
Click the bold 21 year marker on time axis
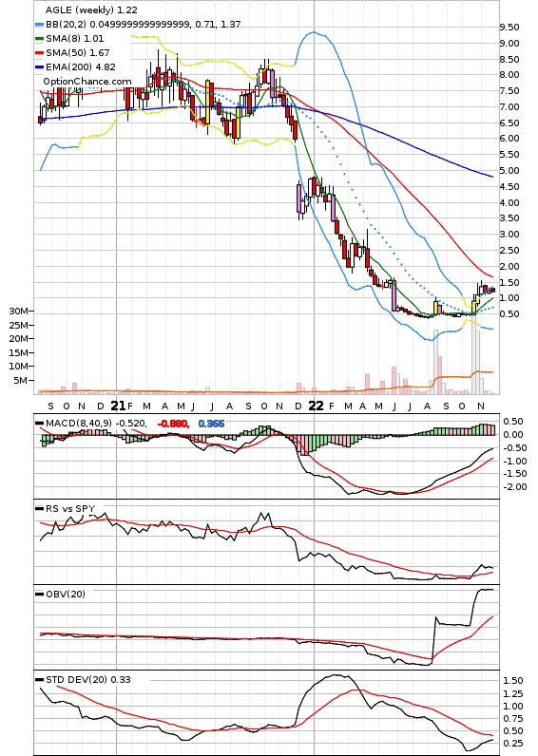point(118,406)
